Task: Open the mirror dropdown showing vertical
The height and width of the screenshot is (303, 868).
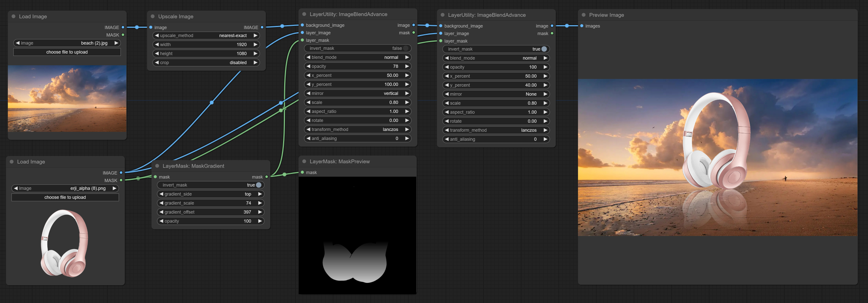Action: tap(357, 94)
